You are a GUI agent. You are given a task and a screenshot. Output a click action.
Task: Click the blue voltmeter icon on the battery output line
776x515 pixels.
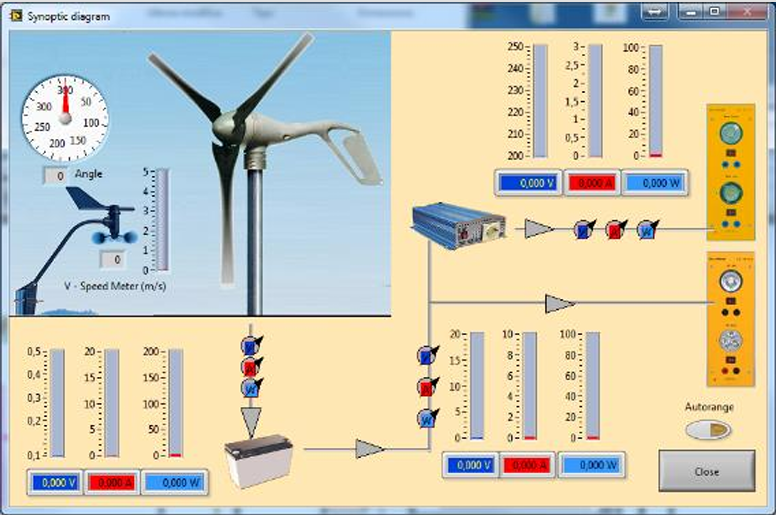coord(427,355)
